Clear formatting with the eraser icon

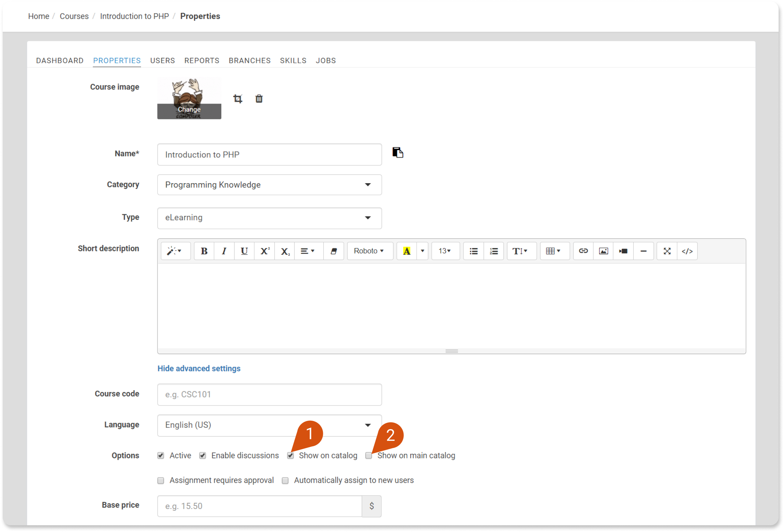tap(333, 251)
